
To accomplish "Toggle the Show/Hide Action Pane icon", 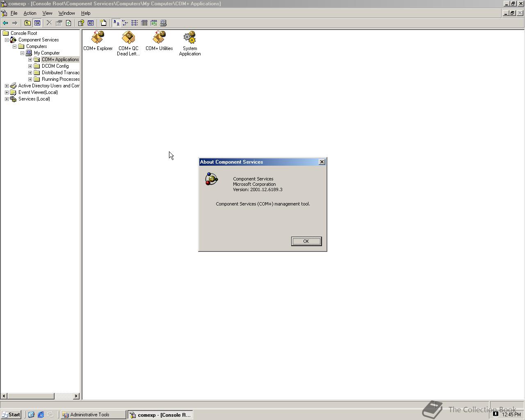I will [91, 23].
